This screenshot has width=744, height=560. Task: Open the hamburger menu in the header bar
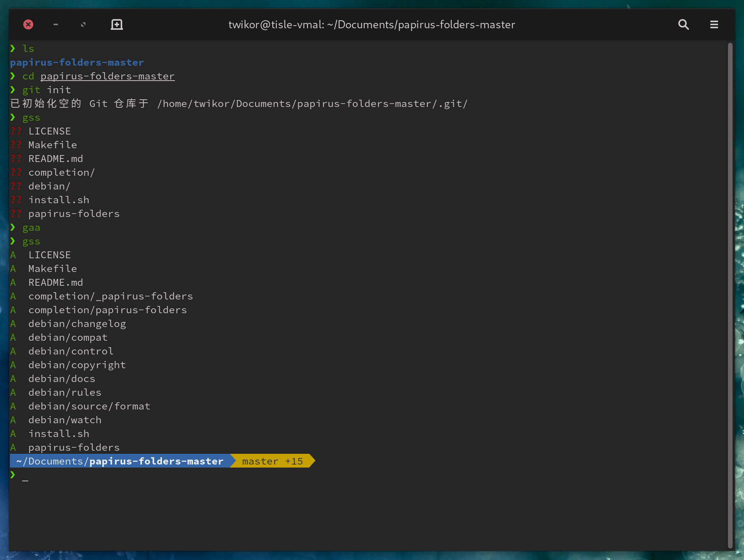[714, 25]
